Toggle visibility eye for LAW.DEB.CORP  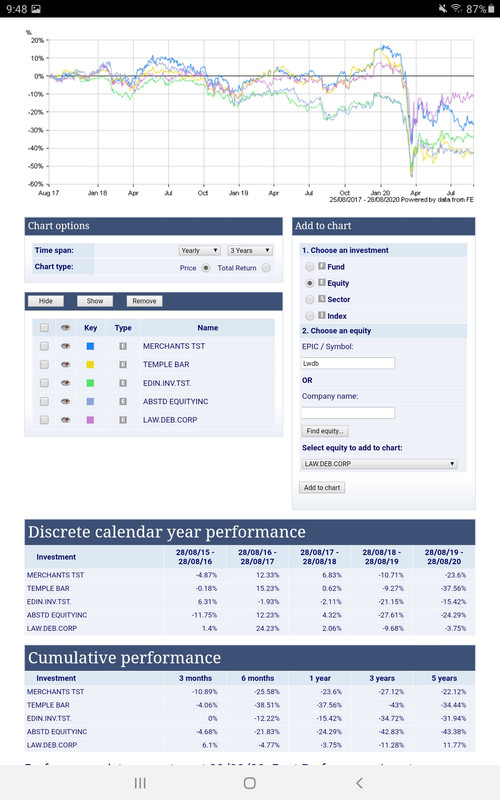65,419
